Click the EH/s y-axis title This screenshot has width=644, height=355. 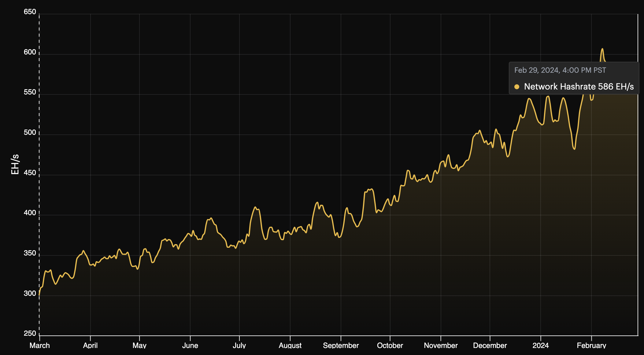tap(15, 164)
